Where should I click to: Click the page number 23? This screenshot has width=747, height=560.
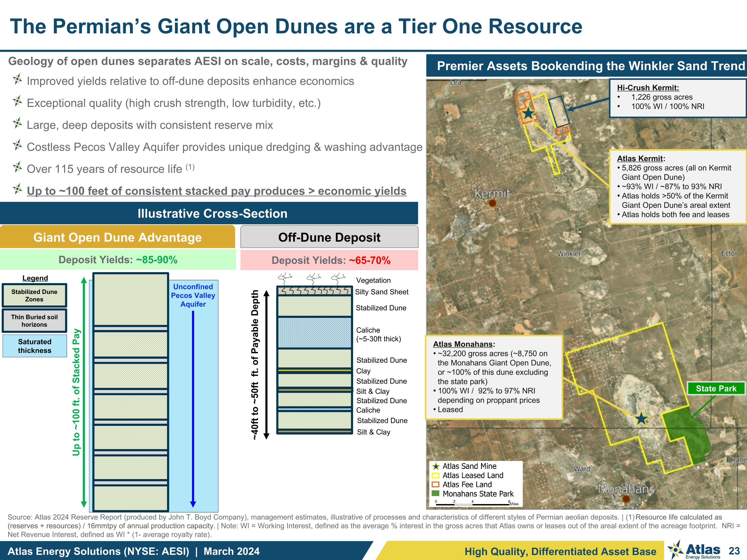(734, 551)
